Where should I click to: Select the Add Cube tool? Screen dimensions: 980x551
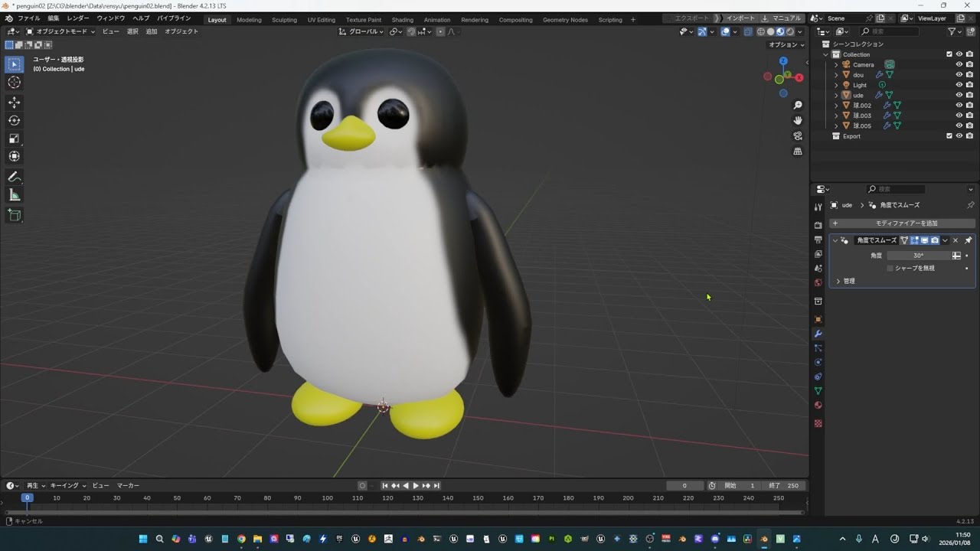coord(15,215)
